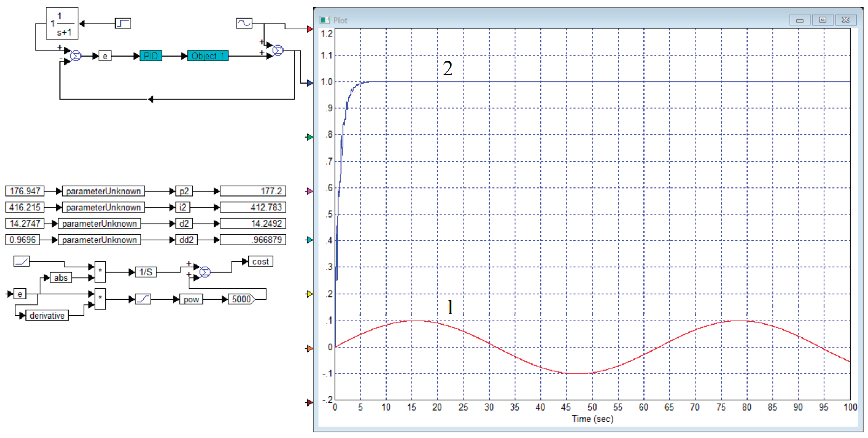Click the dark red plot input connector
The width and height of the screenshot is (868, 438).
(x=310, y=402)
